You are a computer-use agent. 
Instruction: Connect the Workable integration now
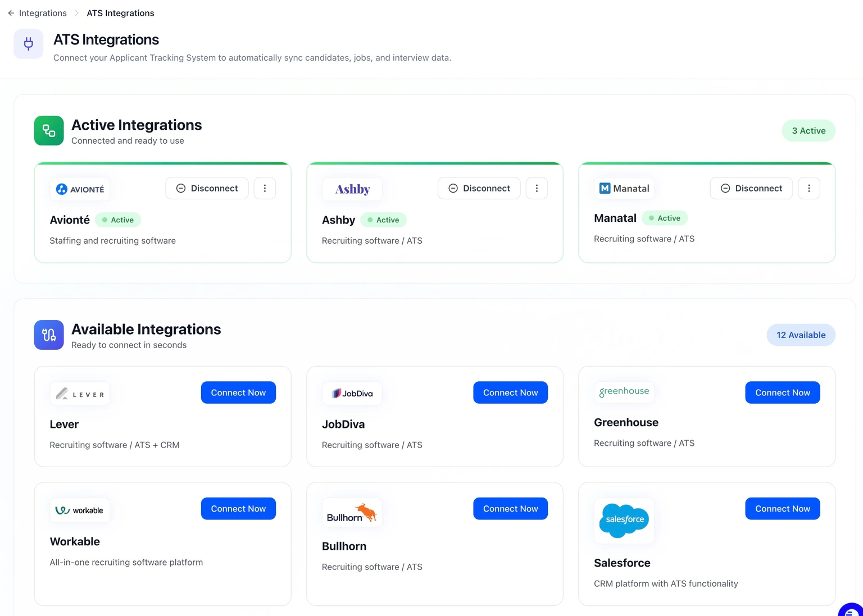point(238,509)
